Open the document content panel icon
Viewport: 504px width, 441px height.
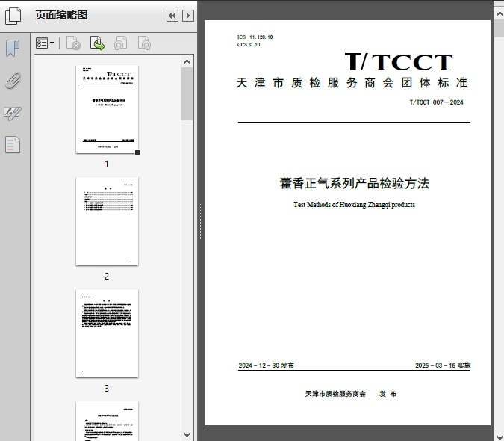point(13,144)
